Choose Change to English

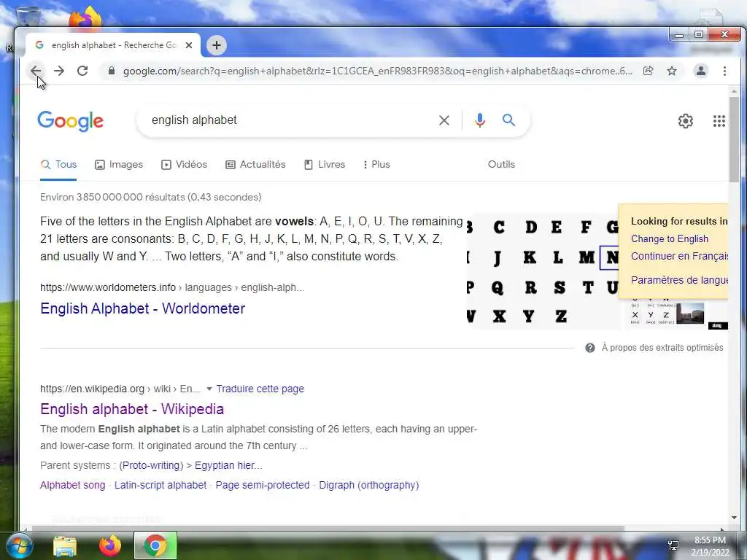[670, 239]
